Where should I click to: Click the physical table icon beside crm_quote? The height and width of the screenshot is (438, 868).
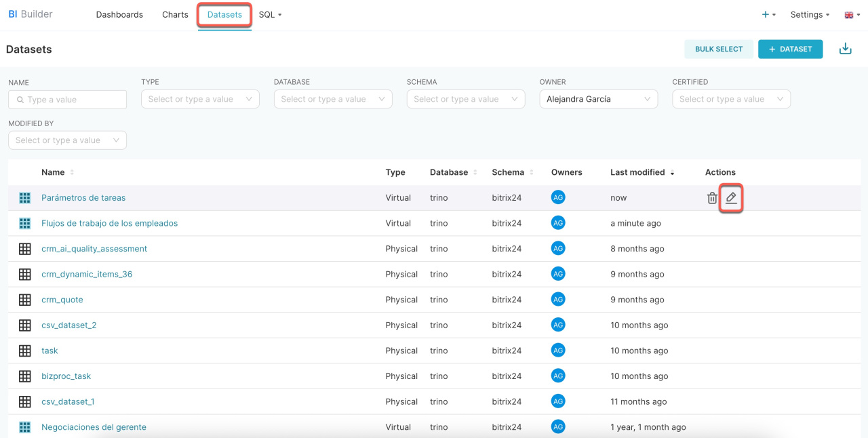pos(25,300)
